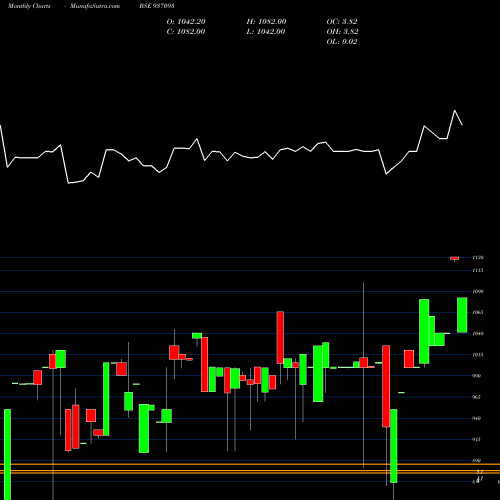Screen dimensions: 500x500
Task: Click the 1115 price axis label
Action: click(478, 270)
